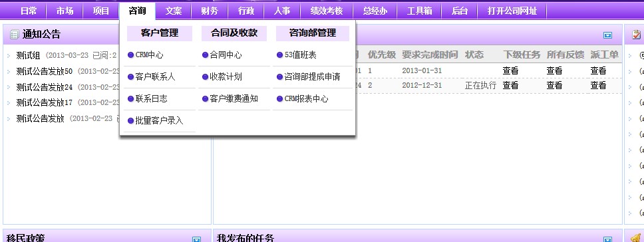Screen dimensions: 644x242
Task: Collapse the 我发布的任务 panel
Action: click(608, 240)
